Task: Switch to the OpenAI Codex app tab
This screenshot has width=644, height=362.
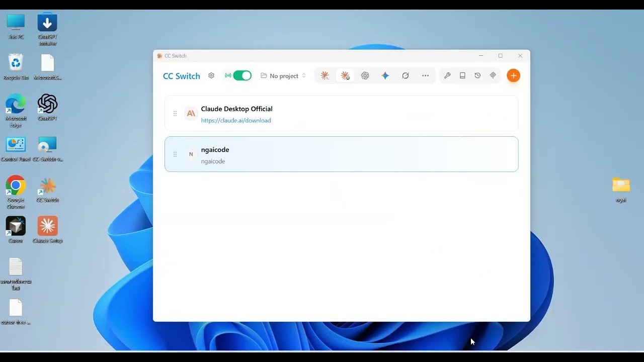Action: 365,75
